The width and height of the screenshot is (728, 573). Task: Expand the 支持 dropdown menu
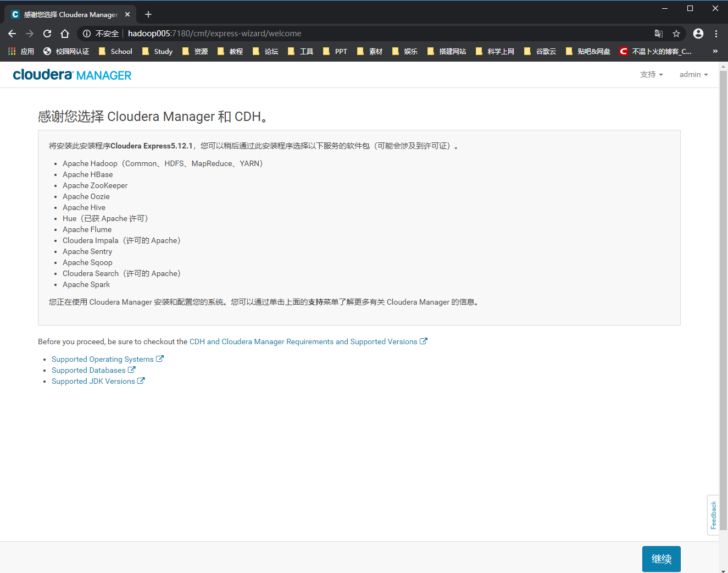coord(652,74)
